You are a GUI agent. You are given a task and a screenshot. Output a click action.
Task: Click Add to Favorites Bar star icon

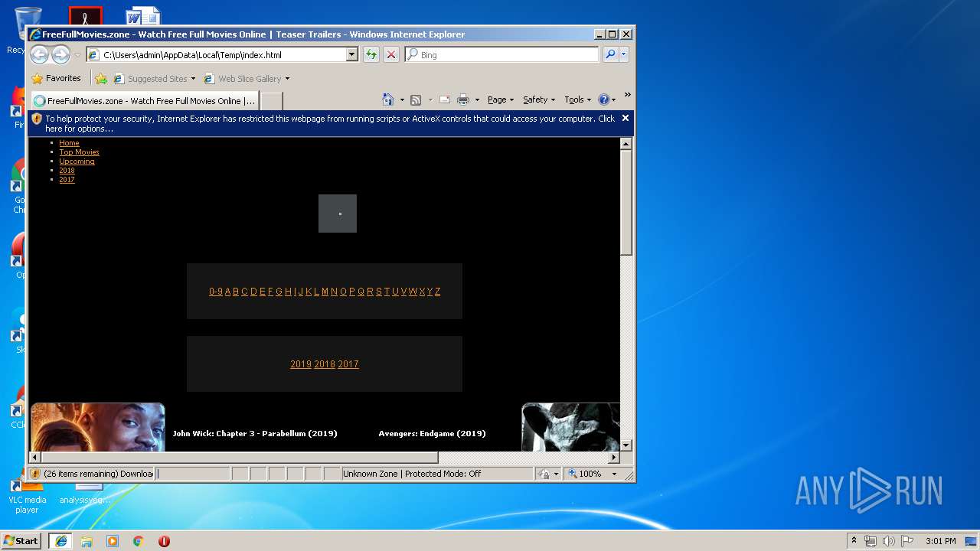tap(101, 78)
